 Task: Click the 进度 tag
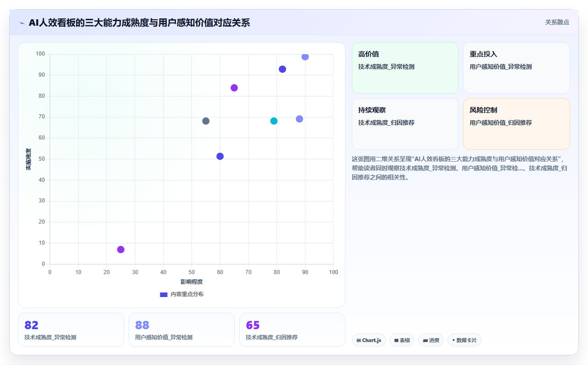click(x=431, y=340)
